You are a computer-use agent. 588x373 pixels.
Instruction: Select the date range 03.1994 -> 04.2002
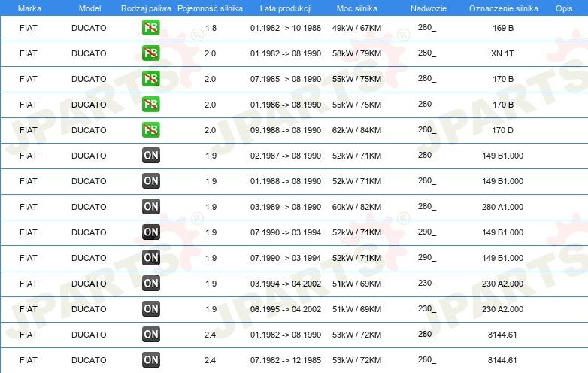click(286, 284)
